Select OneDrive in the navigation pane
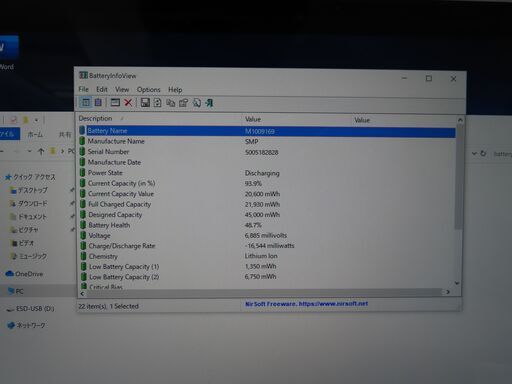The width and height of the screenshot is (512, 384). (x=24, y=274)
